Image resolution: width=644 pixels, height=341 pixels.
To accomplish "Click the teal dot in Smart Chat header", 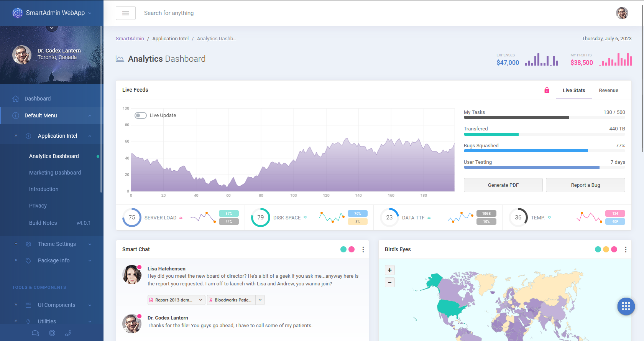I will point(343,249).
